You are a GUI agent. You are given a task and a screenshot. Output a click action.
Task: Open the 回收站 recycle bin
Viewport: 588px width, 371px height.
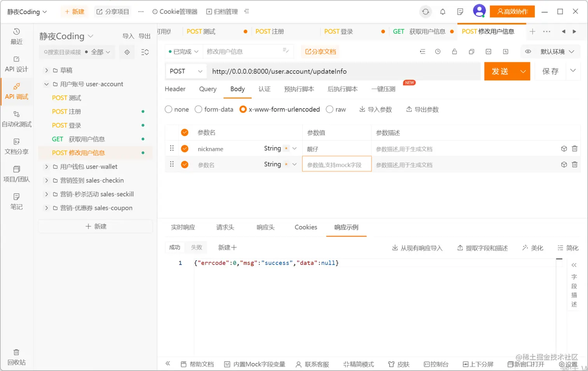[x=16, y=357]
